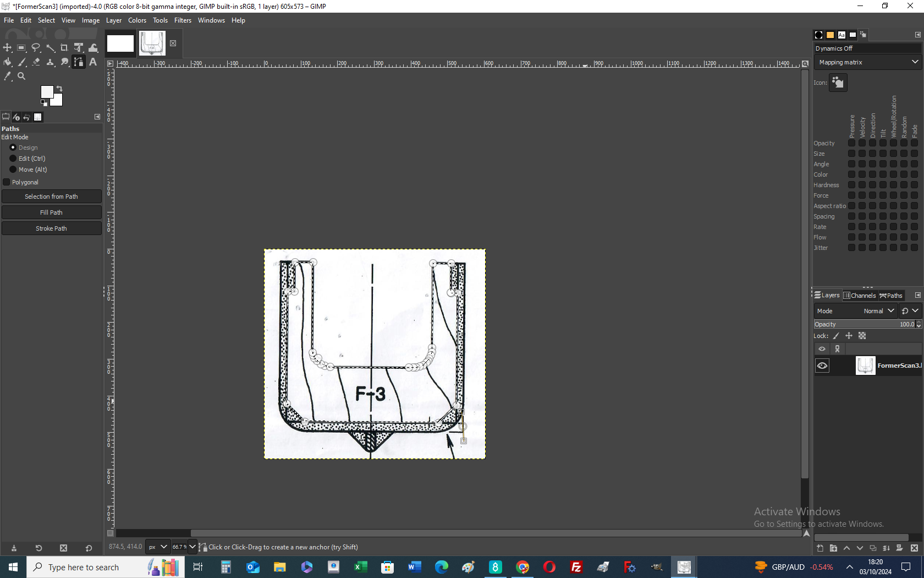924x578 pixels.
Task: Pick the Zoom magnifier tool
Action: [21, 77]
